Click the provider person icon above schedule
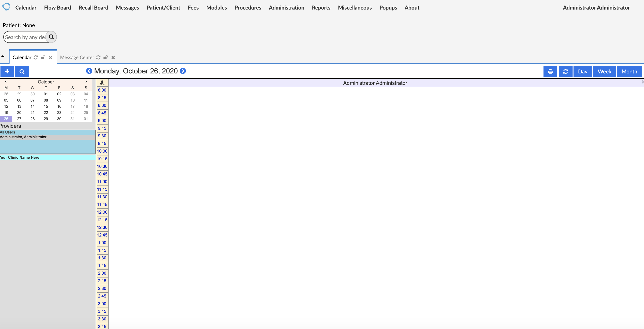The image size is (644, 329). point(102,83)
